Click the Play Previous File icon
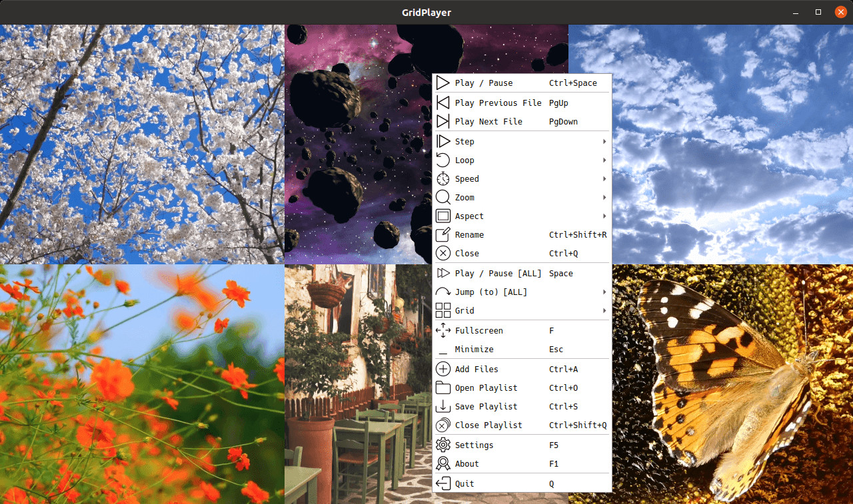This screenshot has width=853, height=504. pos(443,103)
